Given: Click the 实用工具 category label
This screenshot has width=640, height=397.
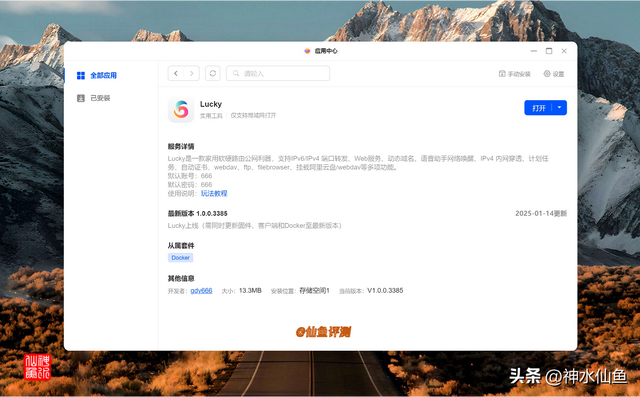Looking at the screenshot, I should (211, 116).
